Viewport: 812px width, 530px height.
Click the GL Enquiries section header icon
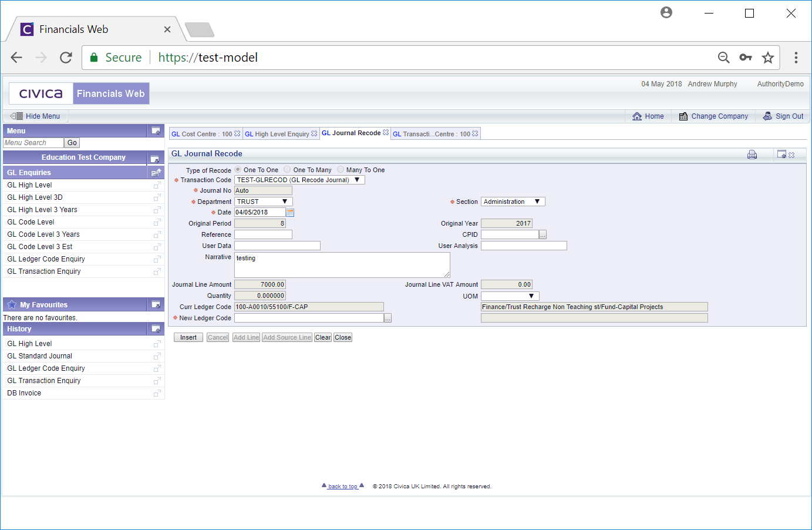click(x=156, y=173)
